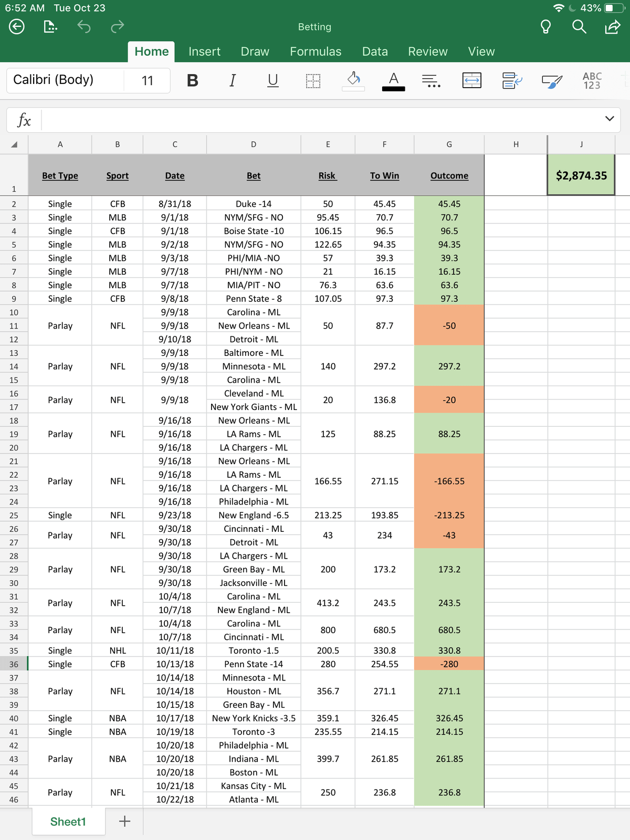The height and width of the screenshot is (840, 630).
Task: Toggle underline formatting
Action: (272, 80)
